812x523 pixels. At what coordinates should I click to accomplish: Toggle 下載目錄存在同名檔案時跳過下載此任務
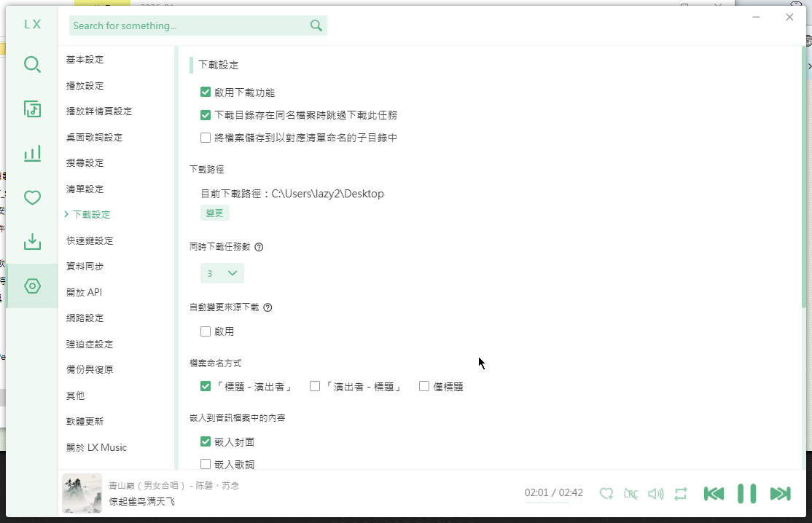point(206,115)
